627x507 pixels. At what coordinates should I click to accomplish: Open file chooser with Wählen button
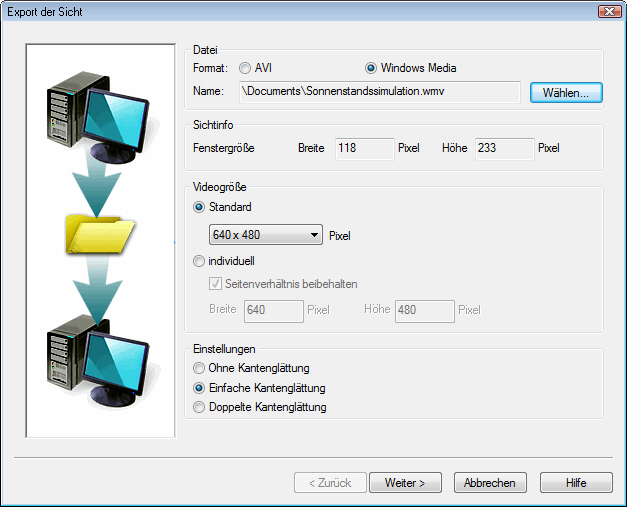[566, 93]
